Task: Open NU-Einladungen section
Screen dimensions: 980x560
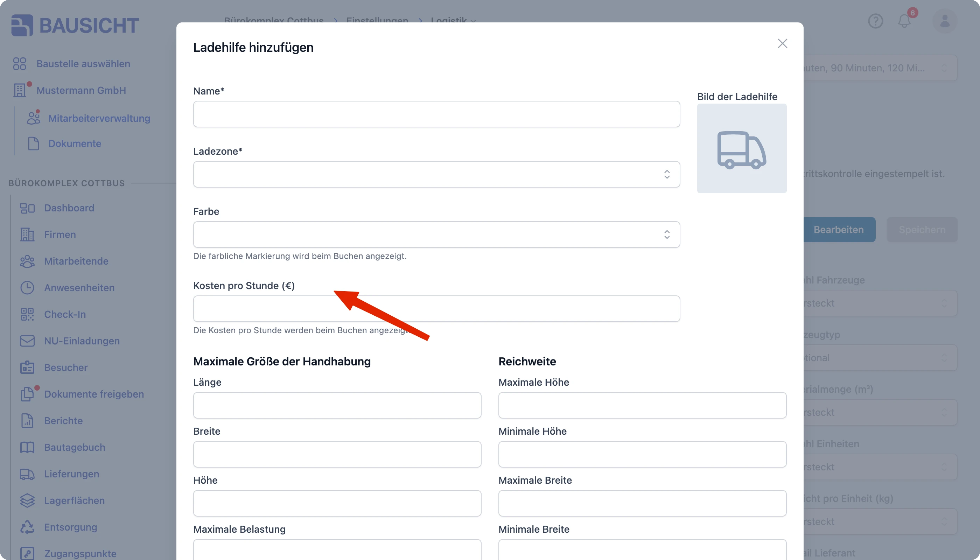Action: pyautogui.click(x=82, y=341)
